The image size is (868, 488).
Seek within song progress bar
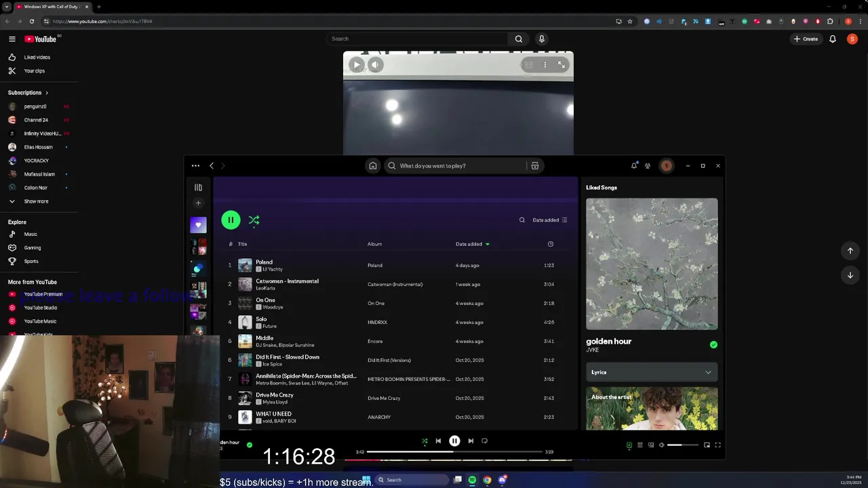click(454, 451)
